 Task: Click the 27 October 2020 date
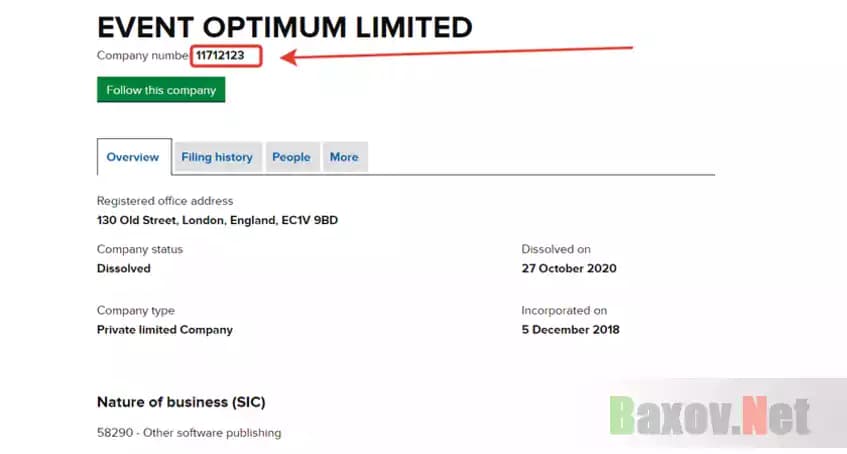coord(569,268)
